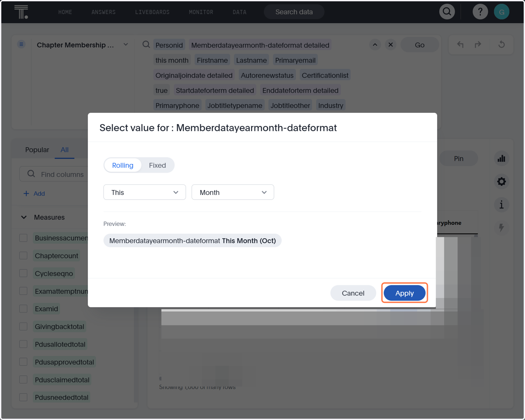This screenshot has width=525, height=420.
Task: Click the Industry search token
Action: [331, 105]
